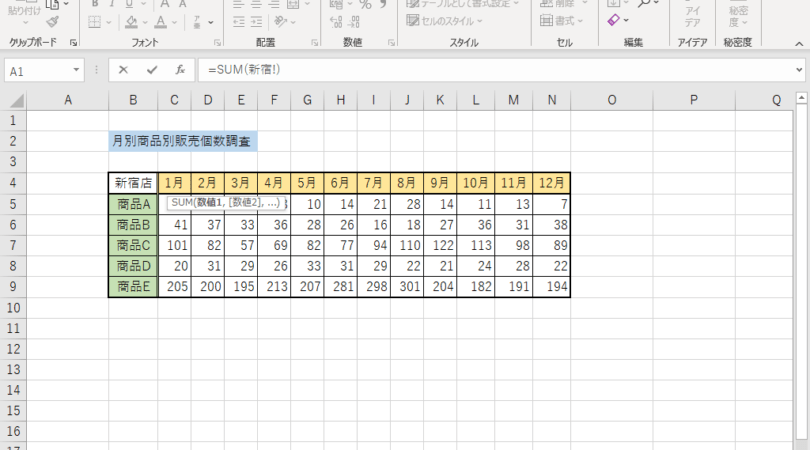This screenshot has height=450, width=810.
Task: Increase the cell indent
Action: coord(257,22)
